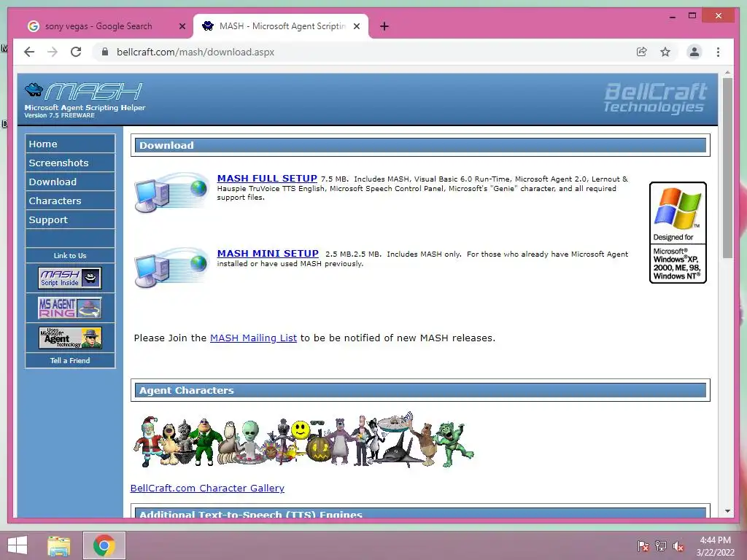
Task: Click the page scrollbar down arrow
Action: (x=727, y=511)
